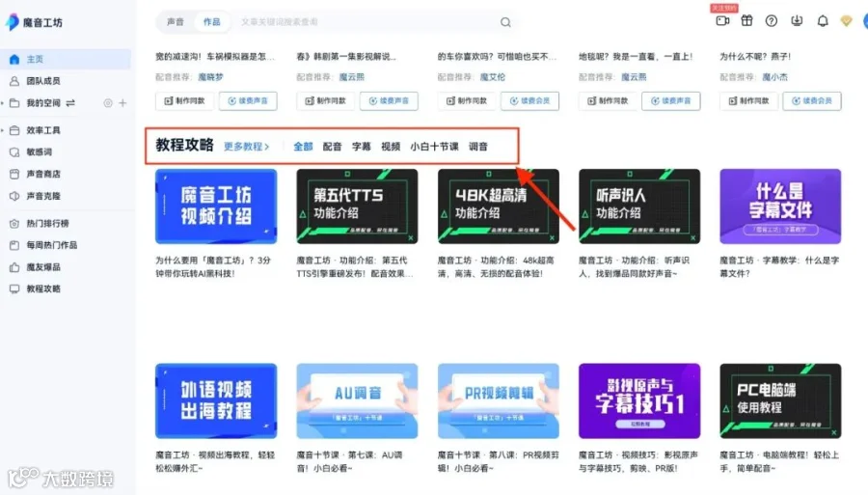The height and width of the screenshot is (495, 868).
Task: Open 每周热门作品 in sidebar
Action: pos(51,245)
